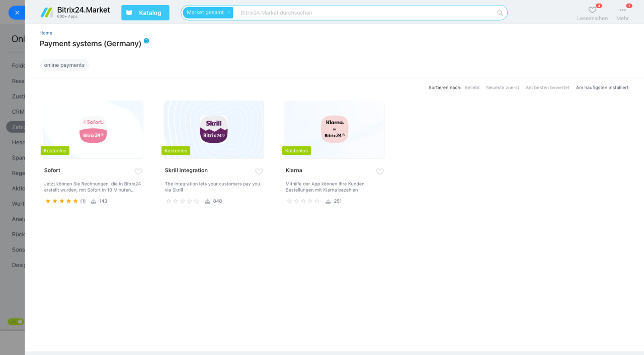Screen dimensions: 644x355
Task: Read the Klarna description text
Action: pyautogui.click(x=325, y=187)
